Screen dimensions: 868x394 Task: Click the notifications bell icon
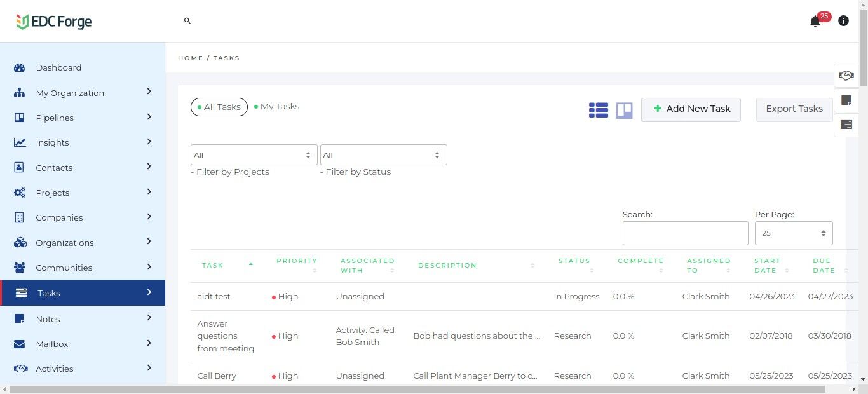point(815,22)
